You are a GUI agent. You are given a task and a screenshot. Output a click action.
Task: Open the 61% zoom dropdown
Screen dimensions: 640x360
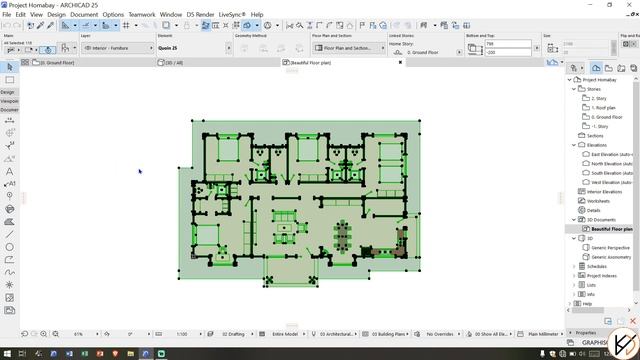coord(97,334)
